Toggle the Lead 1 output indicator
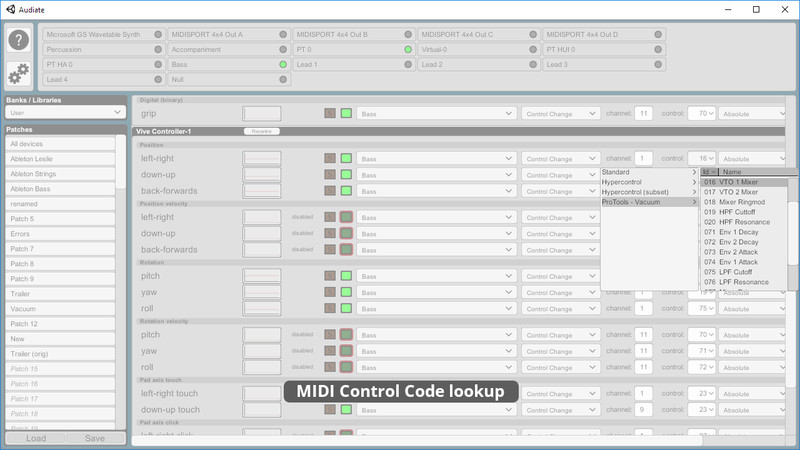Screen dimensions: 800x450 408,64
